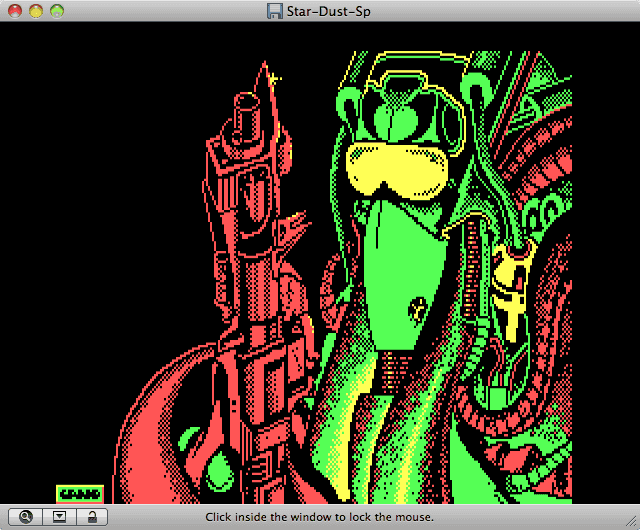Click the floppy disk icon in title bar
640x530 pixels.
275,11
